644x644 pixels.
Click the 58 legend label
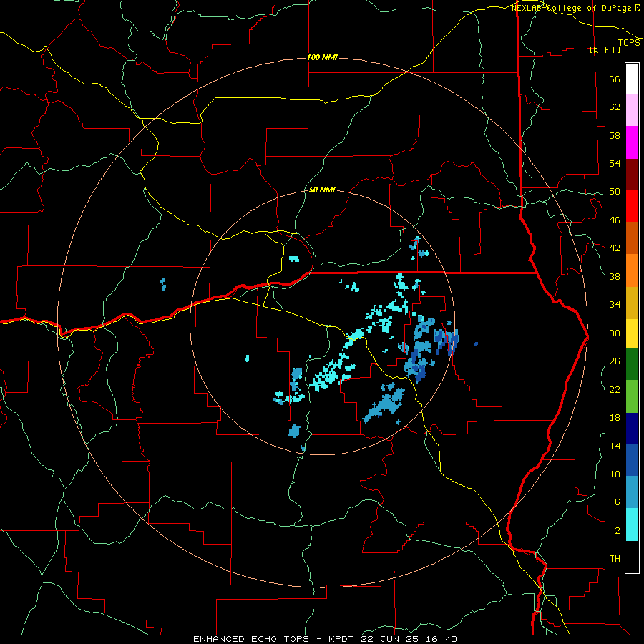[x=615, y=135]
